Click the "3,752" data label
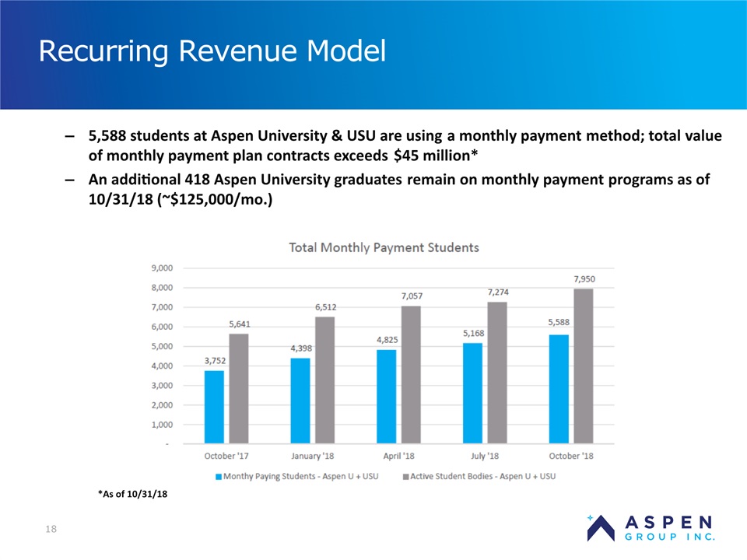 (x=215, y=361)
